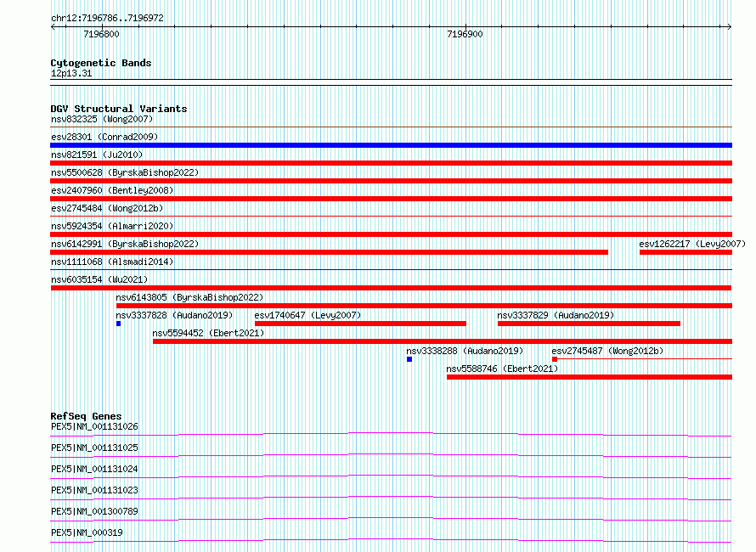Open nsv5594452 (Ebert2021) label
This screenshot has height=552, width=756.
pyautogui.click(x=208, y=333)
